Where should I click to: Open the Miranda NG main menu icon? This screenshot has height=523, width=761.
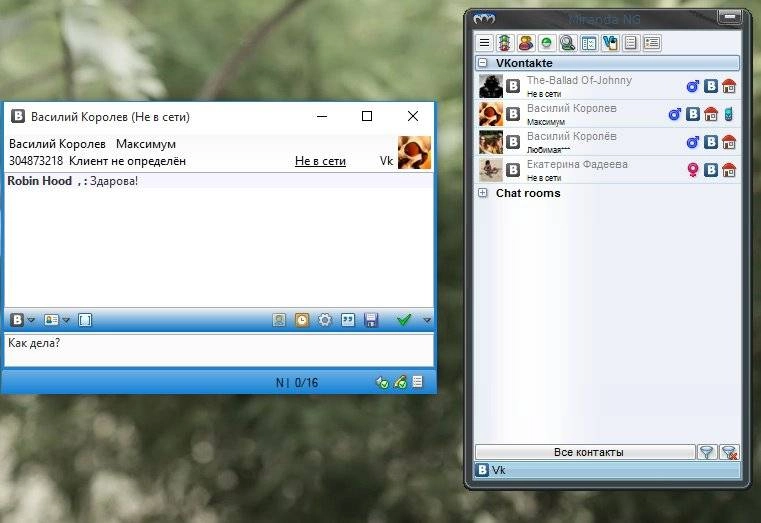pos(484,43)
